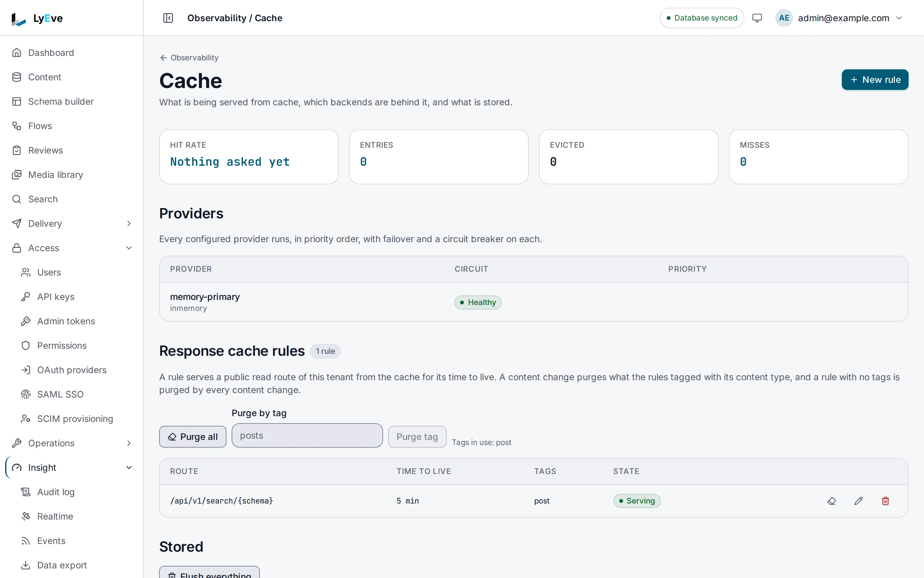Click the Flush everything button

209,572
